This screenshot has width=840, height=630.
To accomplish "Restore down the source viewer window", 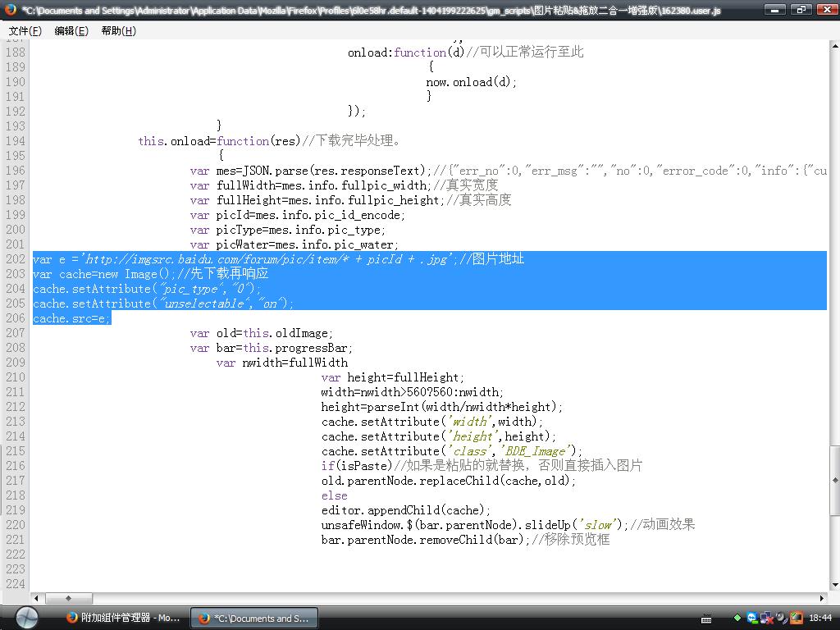I will (801, 10).
